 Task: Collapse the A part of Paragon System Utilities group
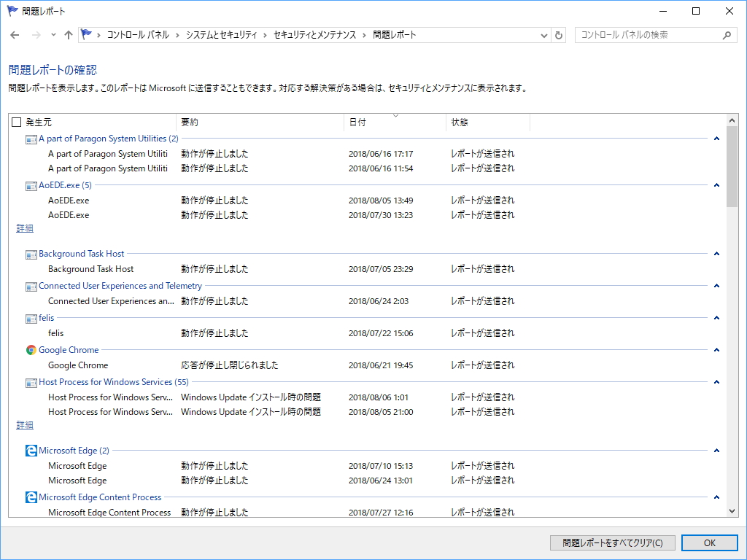pyautogui.click(x=716, y=139)
